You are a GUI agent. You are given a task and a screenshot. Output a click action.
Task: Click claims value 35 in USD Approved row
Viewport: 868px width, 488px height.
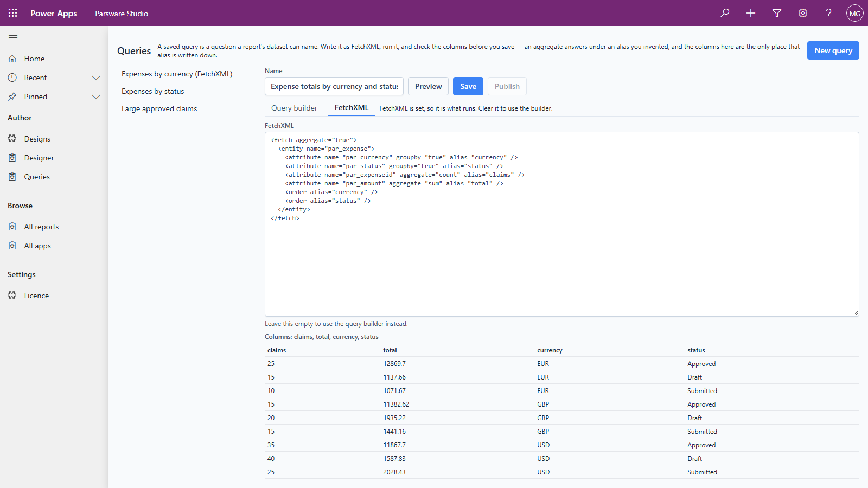[271, 445]
